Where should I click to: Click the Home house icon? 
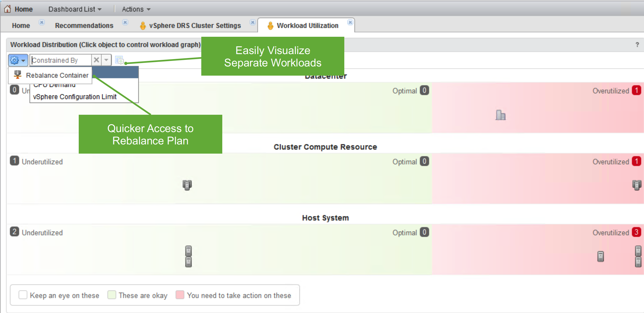point(8,9)
